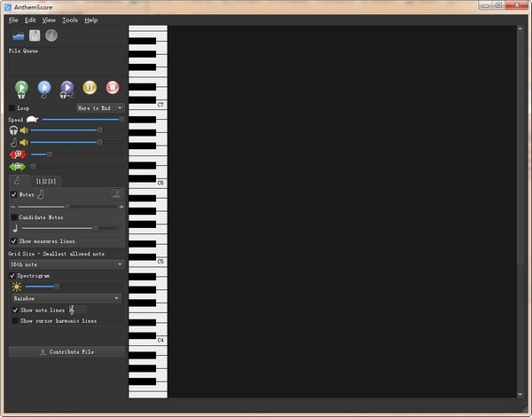
Task: Mute audio speaker icon beside headphones
Action: (24, 130)
